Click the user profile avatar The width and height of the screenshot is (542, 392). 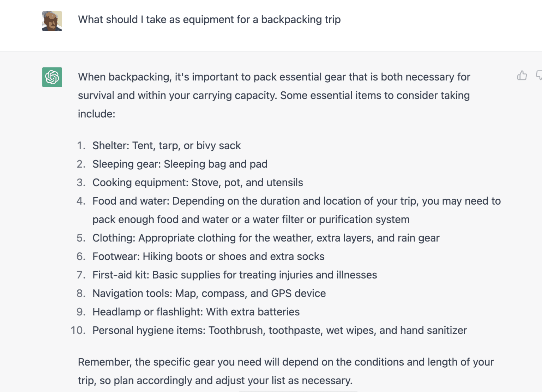[52, 21]
